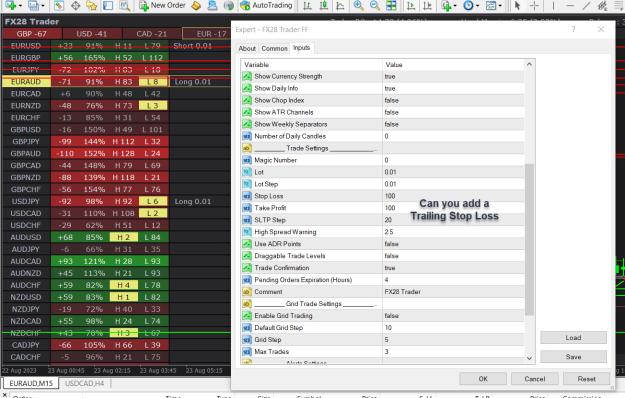Select the GBPAUD pair in dashboard

(26, 153)
